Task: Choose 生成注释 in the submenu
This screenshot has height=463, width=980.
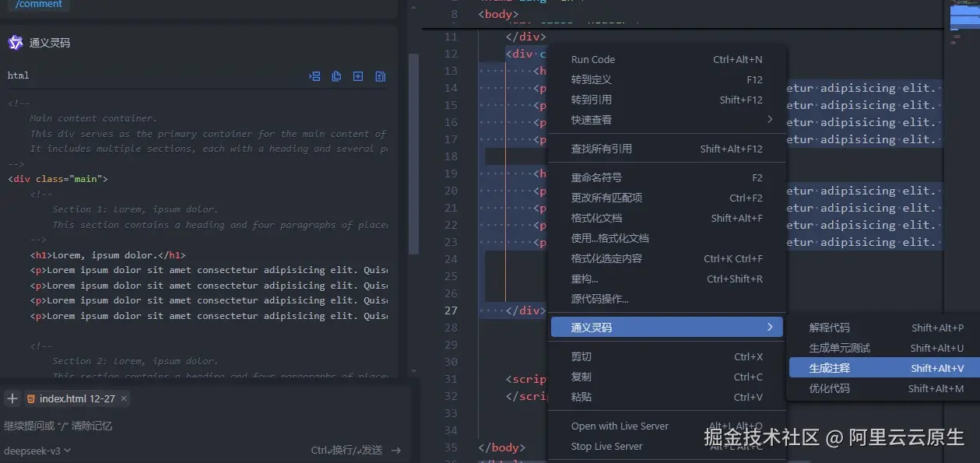Action: (884, 368)
